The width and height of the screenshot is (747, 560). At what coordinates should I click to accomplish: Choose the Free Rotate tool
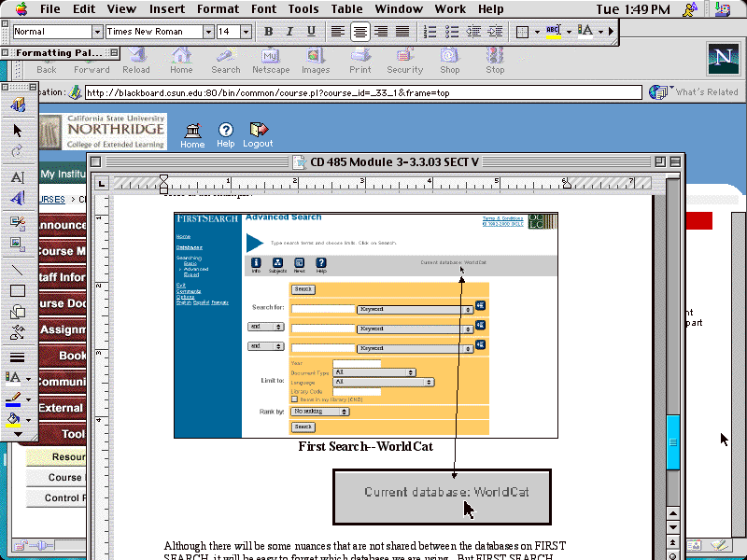tap(18, 151)
